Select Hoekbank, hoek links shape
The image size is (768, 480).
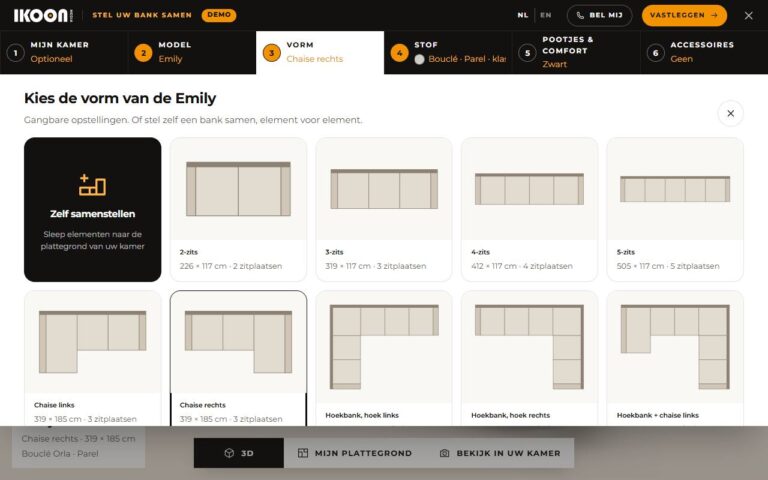384,358
